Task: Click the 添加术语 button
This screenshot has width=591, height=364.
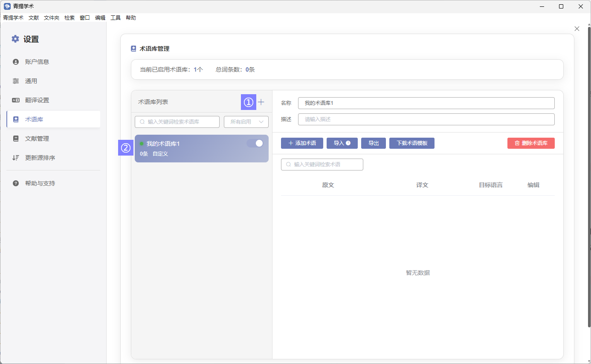Action: point(302,143)
